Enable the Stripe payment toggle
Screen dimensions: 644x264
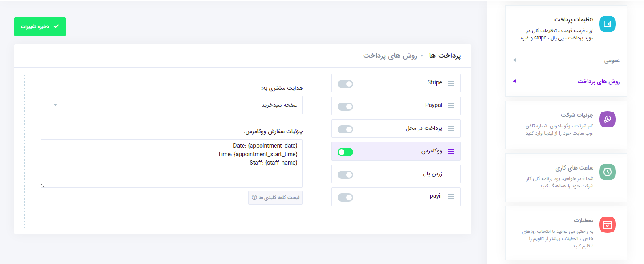345,83
